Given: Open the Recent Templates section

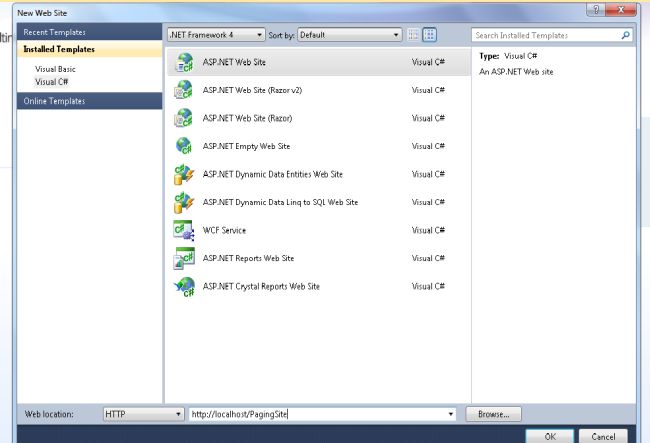Looking at the screenshot, I should [x=90, y=32].
